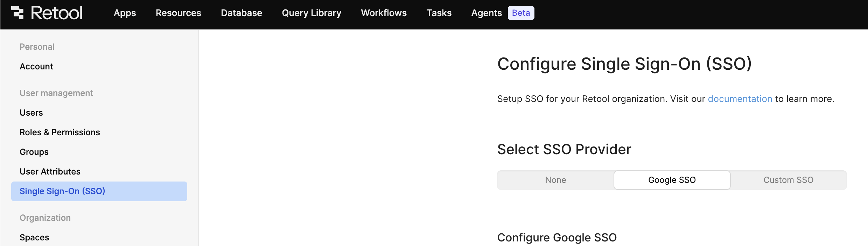Switch to the Tasks page
This screenshot has width=868, height=246.
[x=439, y=13]
